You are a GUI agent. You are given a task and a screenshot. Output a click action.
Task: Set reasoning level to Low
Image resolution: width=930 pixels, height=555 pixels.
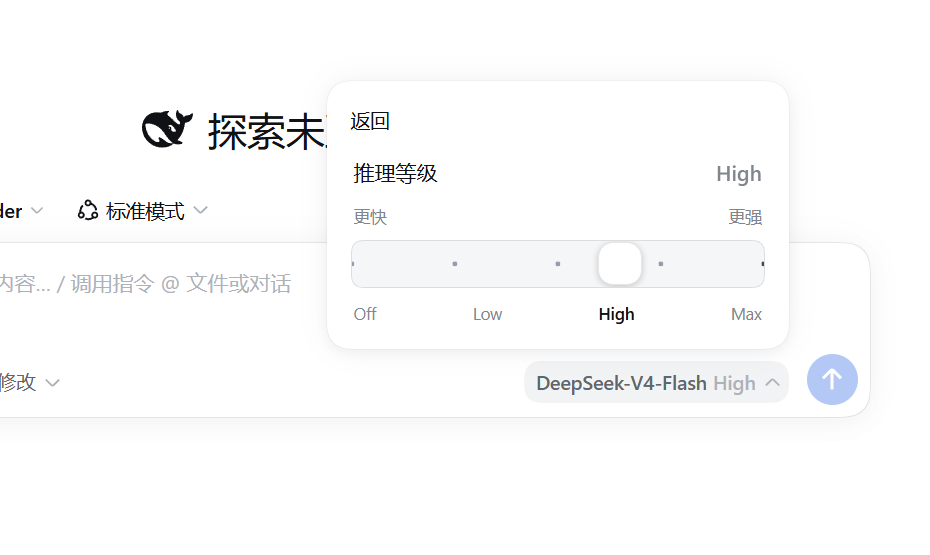[x=488, y=314]
